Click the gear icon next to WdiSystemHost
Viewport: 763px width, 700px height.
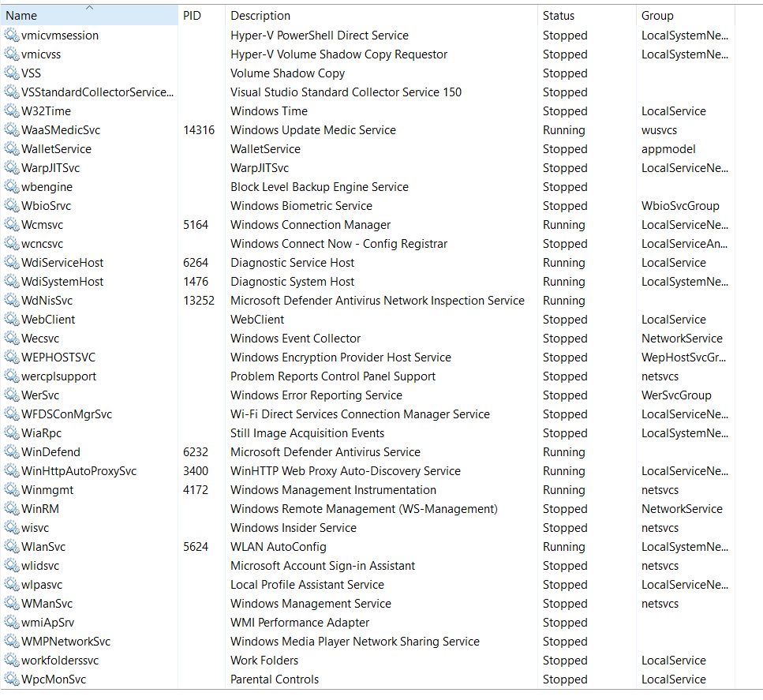tap(12, 282)
